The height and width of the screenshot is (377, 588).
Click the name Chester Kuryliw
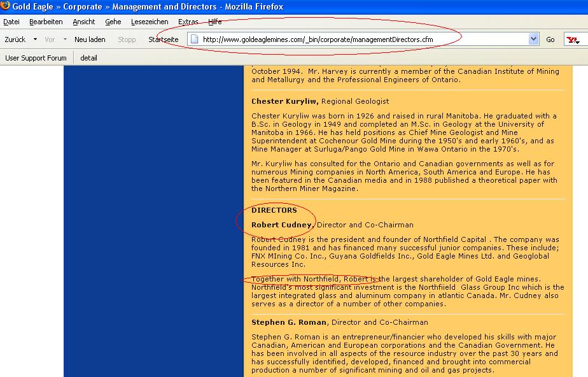pos(285,101)
